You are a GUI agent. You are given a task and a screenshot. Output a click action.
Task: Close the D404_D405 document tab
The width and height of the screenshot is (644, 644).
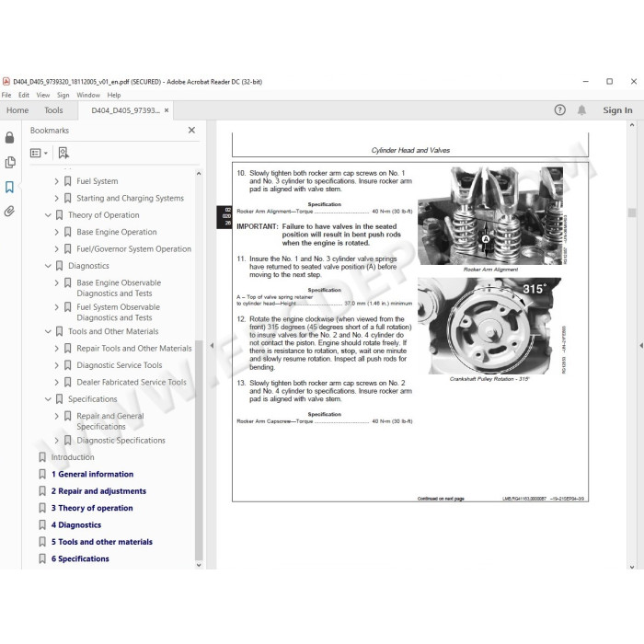point(167,110)
